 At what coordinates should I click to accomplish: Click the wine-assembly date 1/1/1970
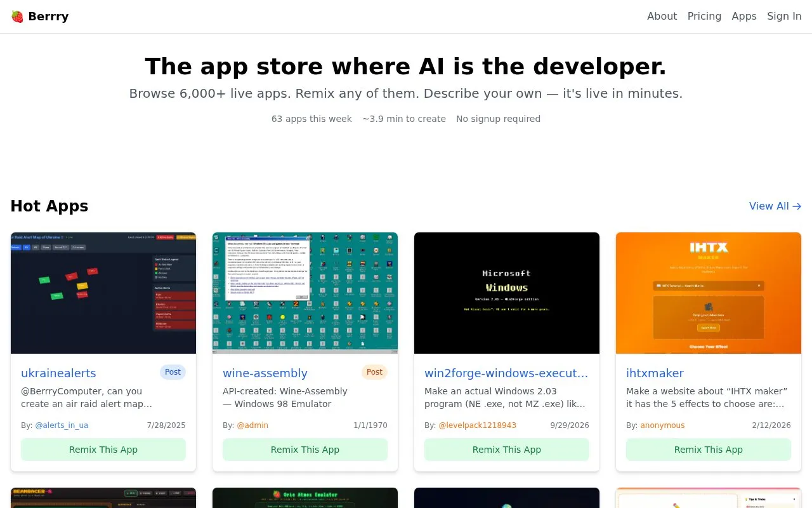click(370, 425)
